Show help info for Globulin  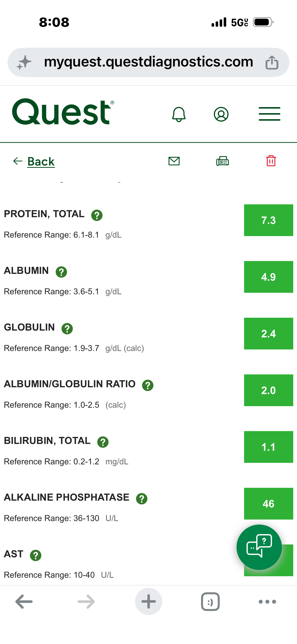[x=67, y=329]
